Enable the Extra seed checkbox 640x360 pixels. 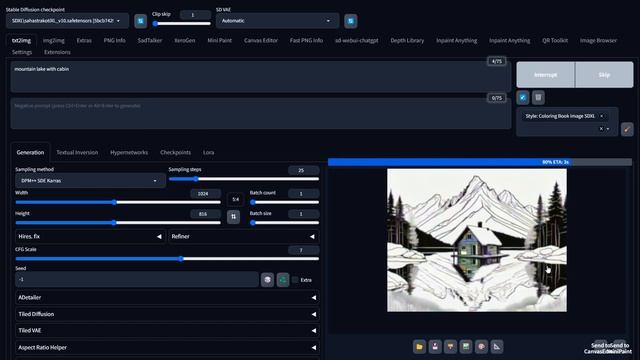(295, 280)
